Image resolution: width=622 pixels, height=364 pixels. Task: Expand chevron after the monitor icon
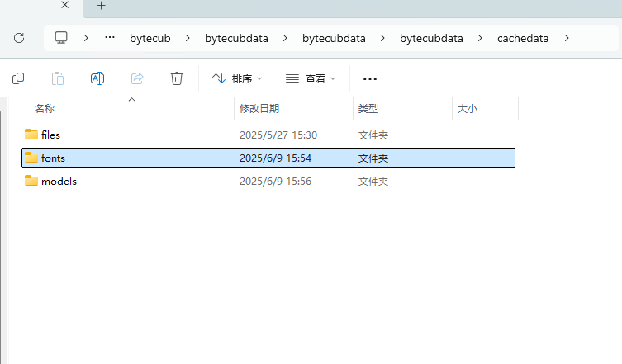click(86, 38)
